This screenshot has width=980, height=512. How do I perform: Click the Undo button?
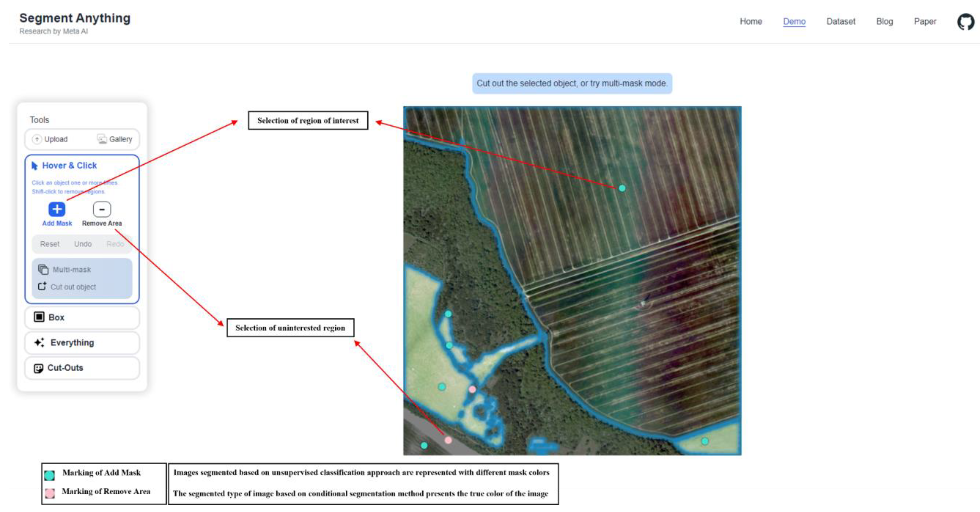pos(83,244)
